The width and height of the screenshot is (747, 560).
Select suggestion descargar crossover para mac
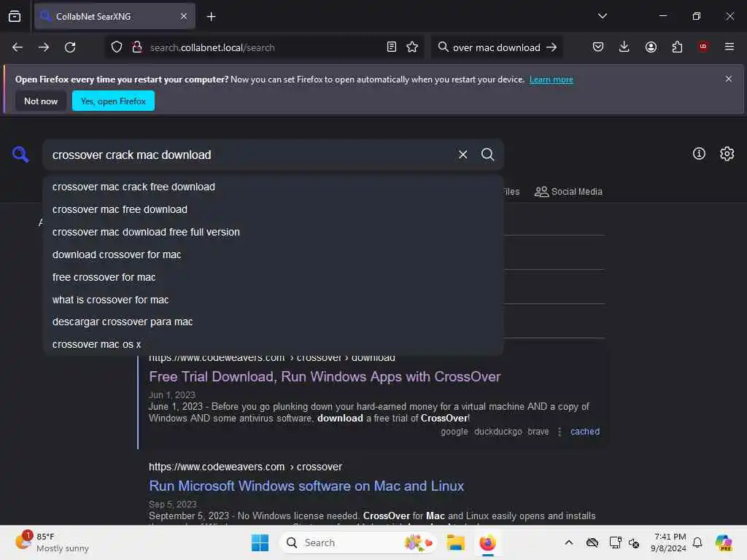pos(273,322)
